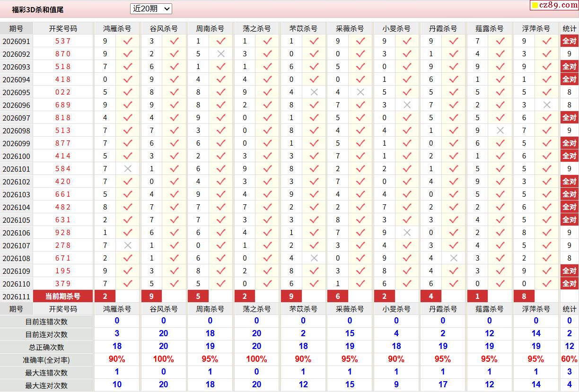The image size is (579, 392).
Task: Click the X mark for 周南杀号 in period 2026092
Action: click(x=221, y=54)
